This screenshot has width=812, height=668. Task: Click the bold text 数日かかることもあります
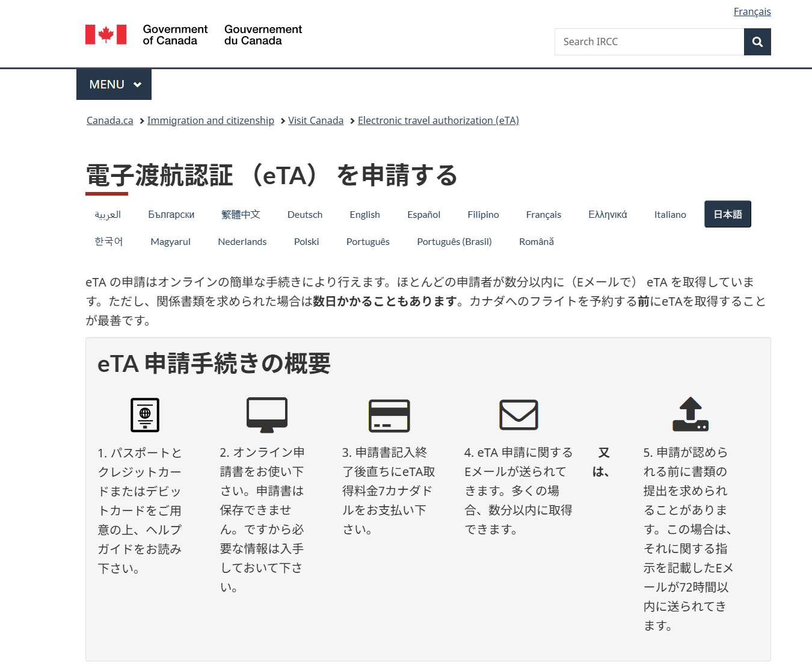(384, 301)
